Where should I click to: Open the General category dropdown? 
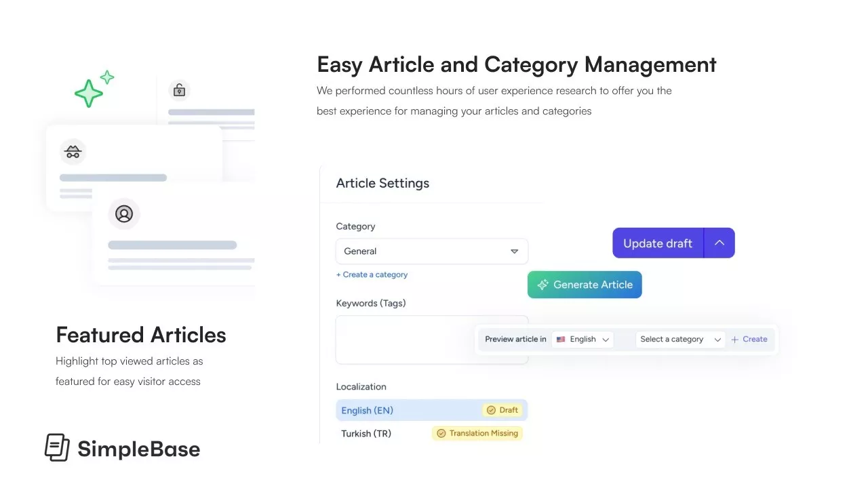431,251
